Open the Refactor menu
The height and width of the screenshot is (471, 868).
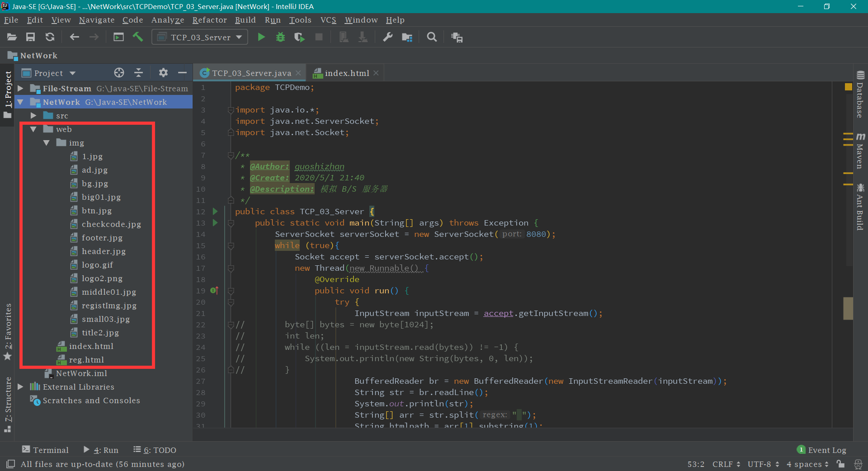pos(209,20)
